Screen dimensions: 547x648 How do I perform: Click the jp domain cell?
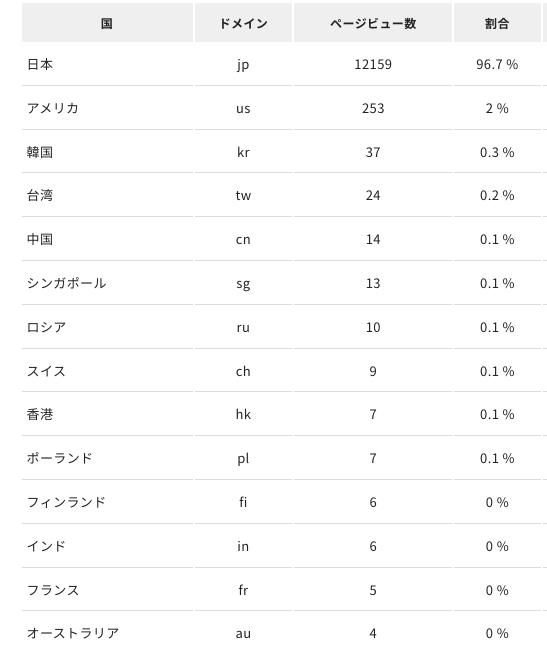tap(243, 65)
